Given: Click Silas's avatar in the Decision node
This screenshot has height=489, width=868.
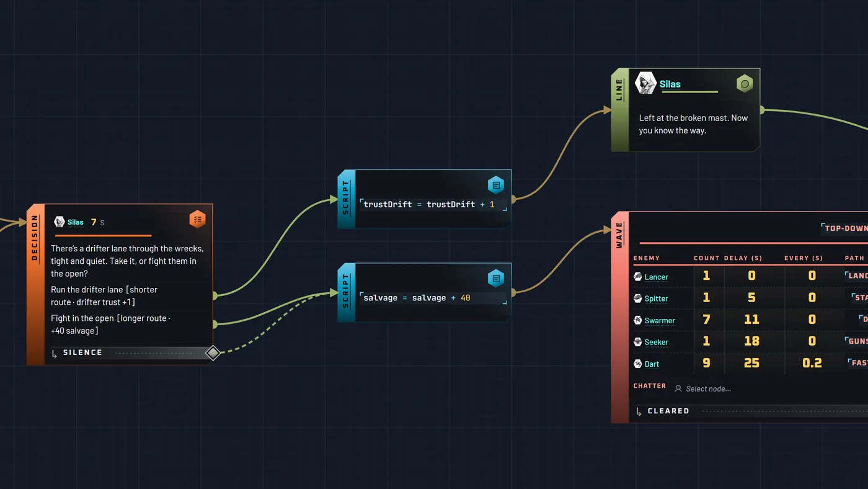Looking at the screenshot, I should 60,222.
